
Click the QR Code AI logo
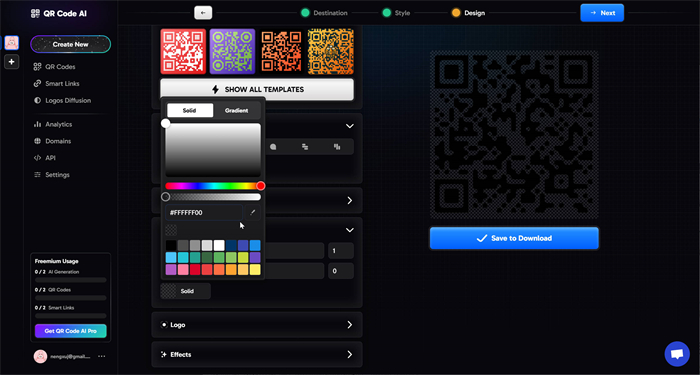pos(59,13)
